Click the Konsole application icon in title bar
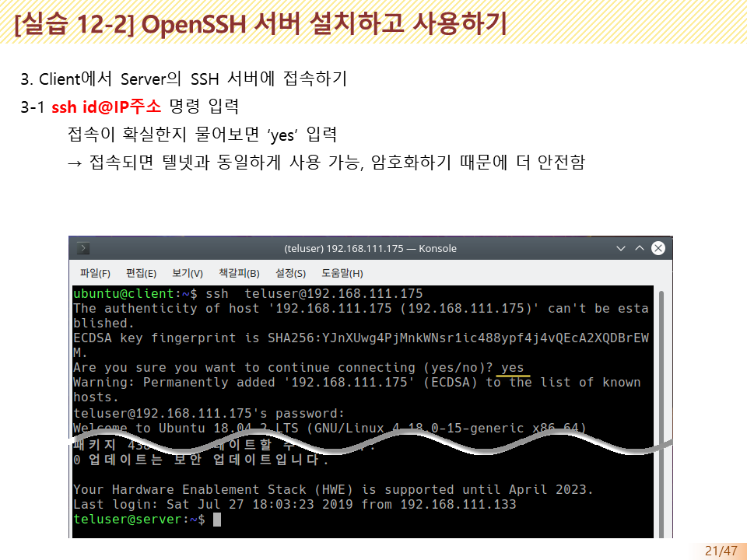This screenshot has width=747, height=560. click(x=82, y=248)
